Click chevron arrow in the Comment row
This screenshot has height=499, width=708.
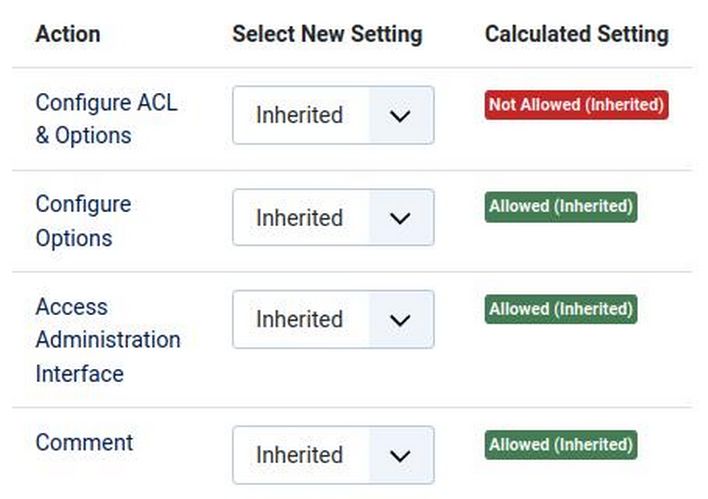(x=400, y=456)
